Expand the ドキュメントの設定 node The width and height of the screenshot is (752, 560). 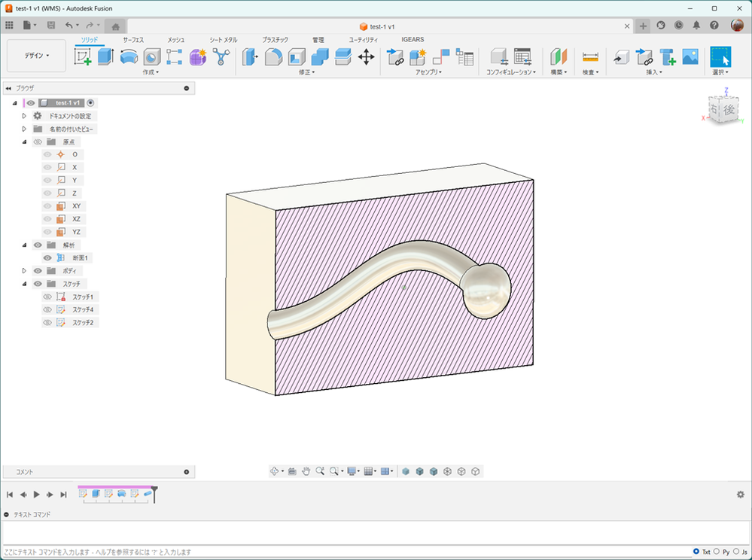(x=24, y=116)
